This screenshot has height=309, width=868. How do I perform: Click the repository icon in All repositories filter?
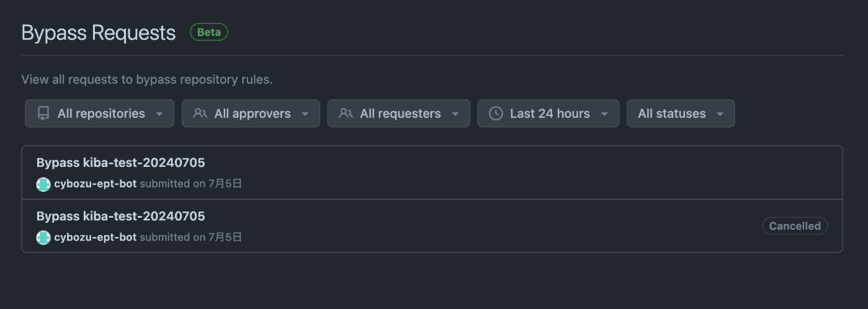click(x=43, y=114)
